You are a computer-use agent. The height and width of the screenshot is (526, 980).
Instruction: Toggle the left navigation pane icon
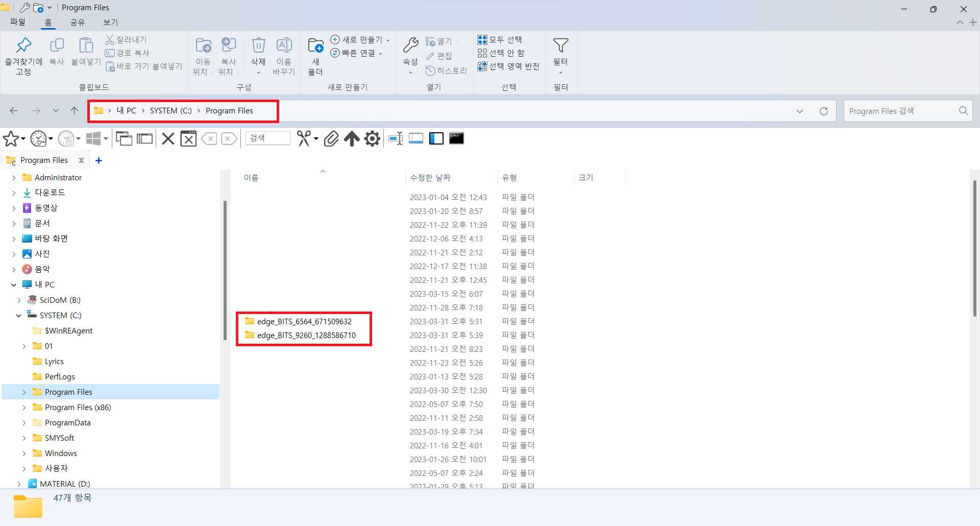click(x=436, y=138)
